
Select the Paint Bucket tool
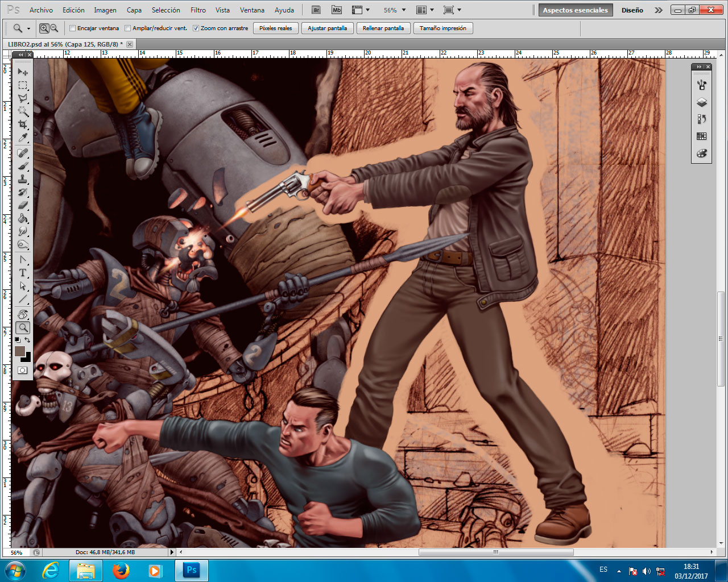[x=23, y=219]
